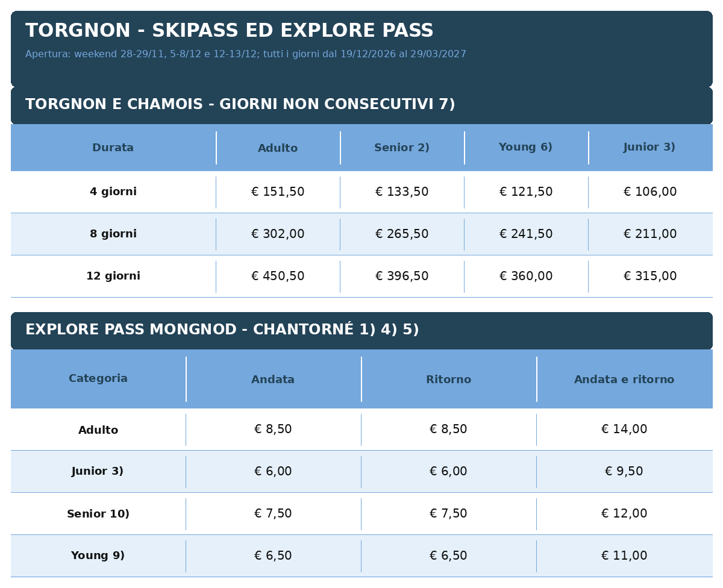Select the € 396,50 senior price
The image size is (723, 588).
tap(402, 277)
